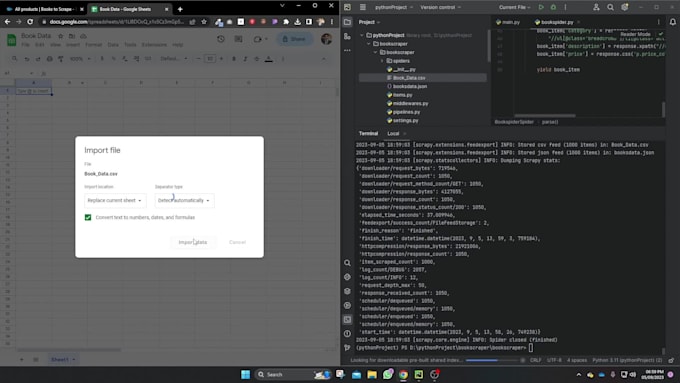Open Problems tool window icon

(x=347, y=334)
